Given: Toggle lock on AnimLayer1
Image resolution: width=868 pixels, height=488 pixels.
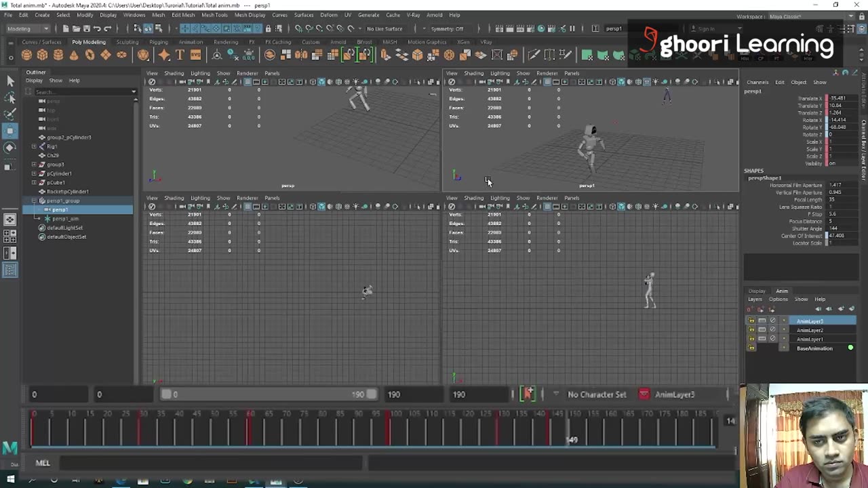Looking at the screenshot, I should [751, 339].
